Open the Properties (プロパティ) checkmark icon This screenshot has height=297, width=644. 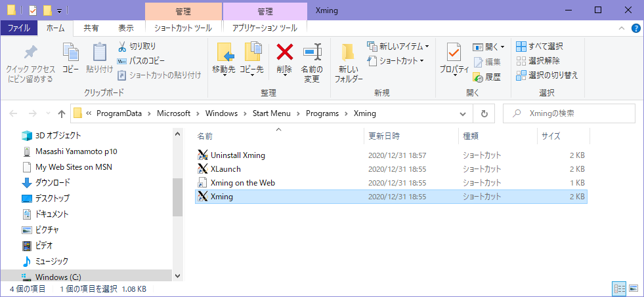[x=454, y=52]
